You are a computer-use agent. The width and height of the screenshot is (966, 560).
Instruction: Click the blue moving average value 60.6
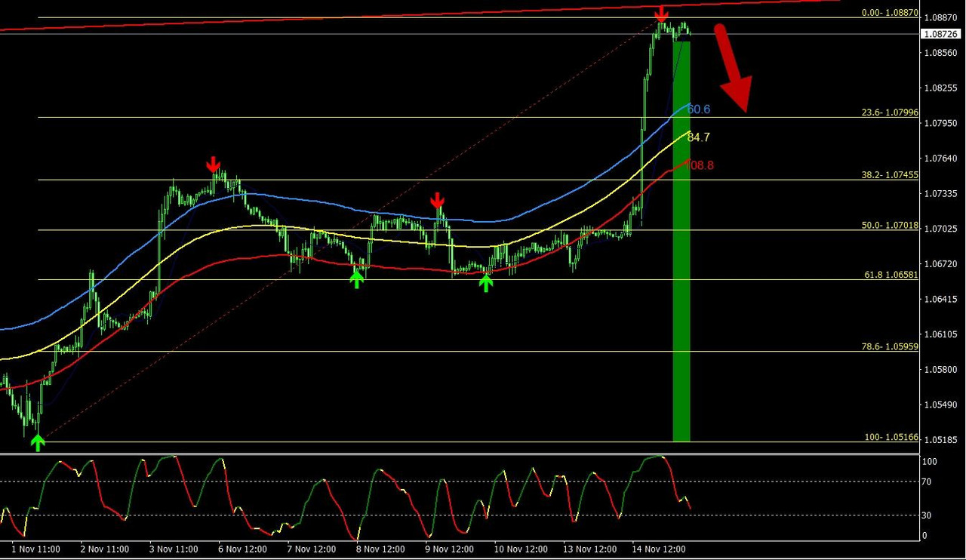(698, 109)
